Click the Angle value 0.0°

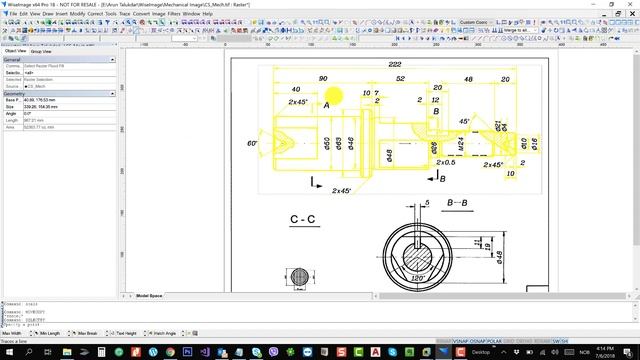pyautogui.click(x=69, y=114)
